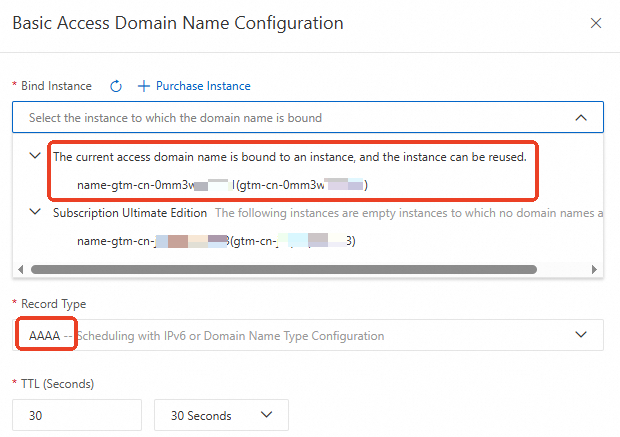Click the Bind Instance selection field
Screen dimensions: 620x437
click(x=308, y=117)
